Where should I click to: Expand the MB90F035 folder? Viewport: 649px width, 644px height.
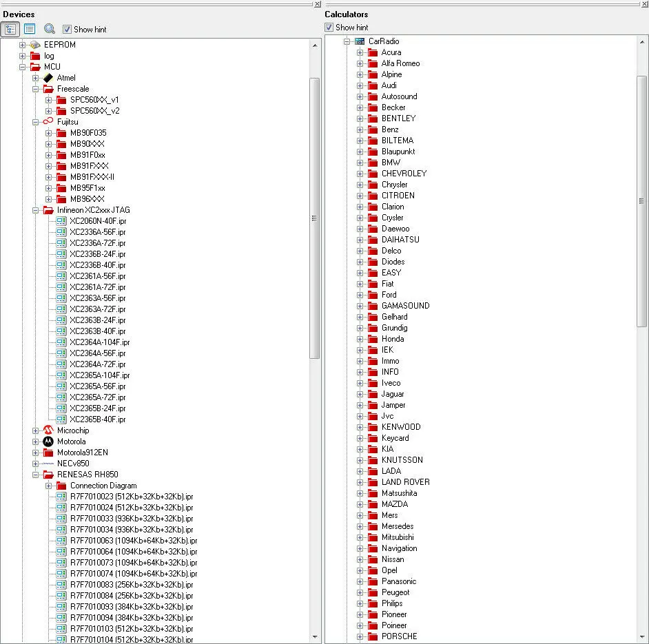click(48, 133)
